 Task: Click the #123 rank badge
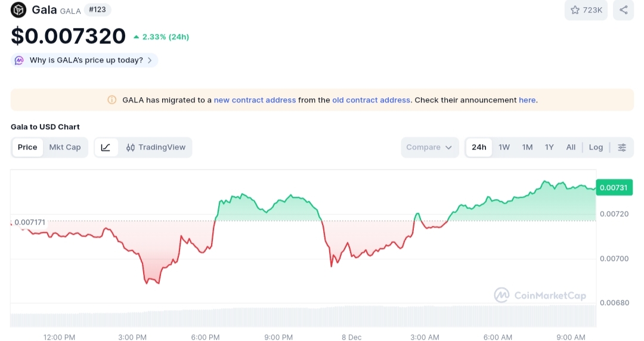(x=97, y=10)
